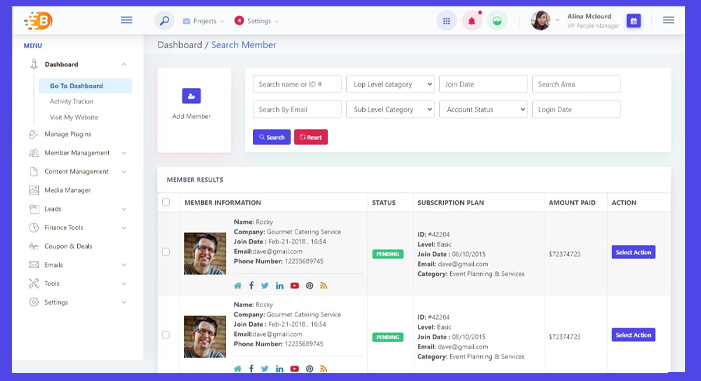
Task: Click the first Rocky member photo
Action: pos(205,254)
